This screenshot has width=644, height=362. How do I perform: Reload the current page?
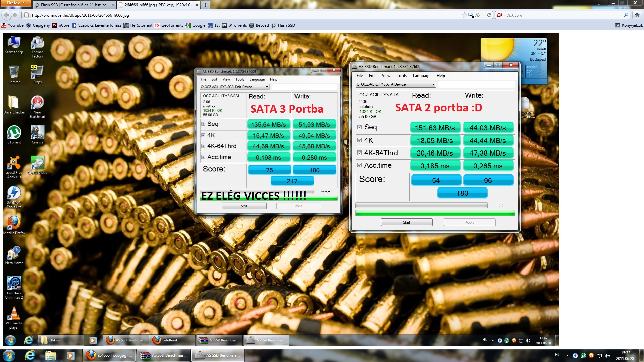pos(489,15)
